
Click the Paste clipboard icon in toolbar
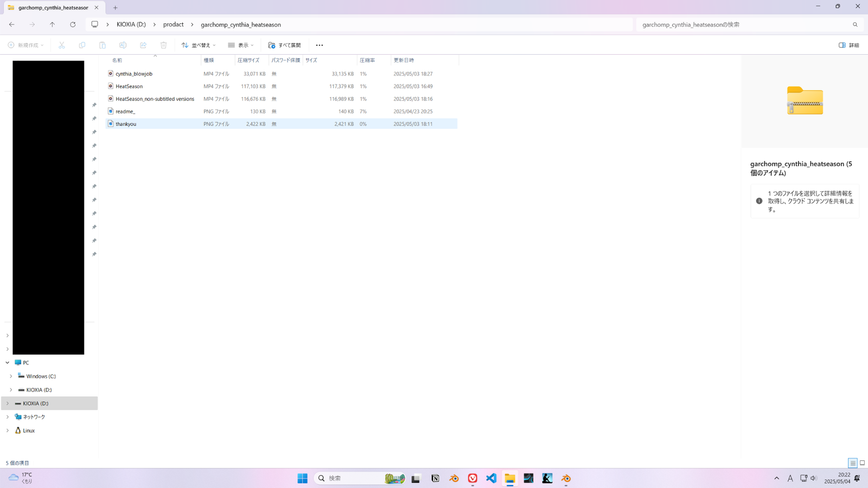pyautogui.click(x=103, y=45)
